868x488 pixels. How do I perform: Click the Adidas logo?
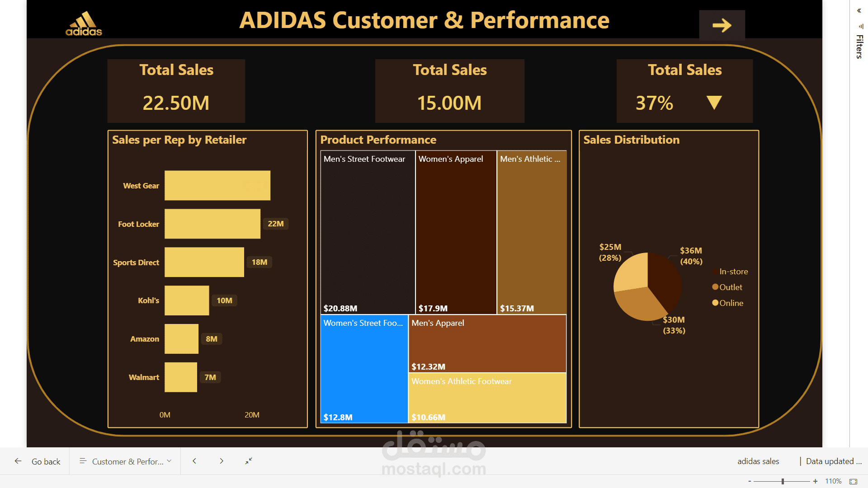[x=84, y=23]
